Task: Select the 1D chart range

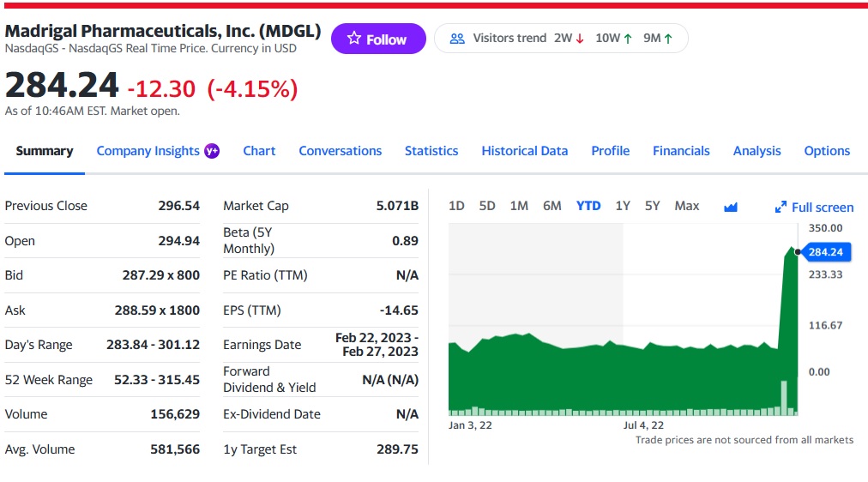Action: pos(456,206)
